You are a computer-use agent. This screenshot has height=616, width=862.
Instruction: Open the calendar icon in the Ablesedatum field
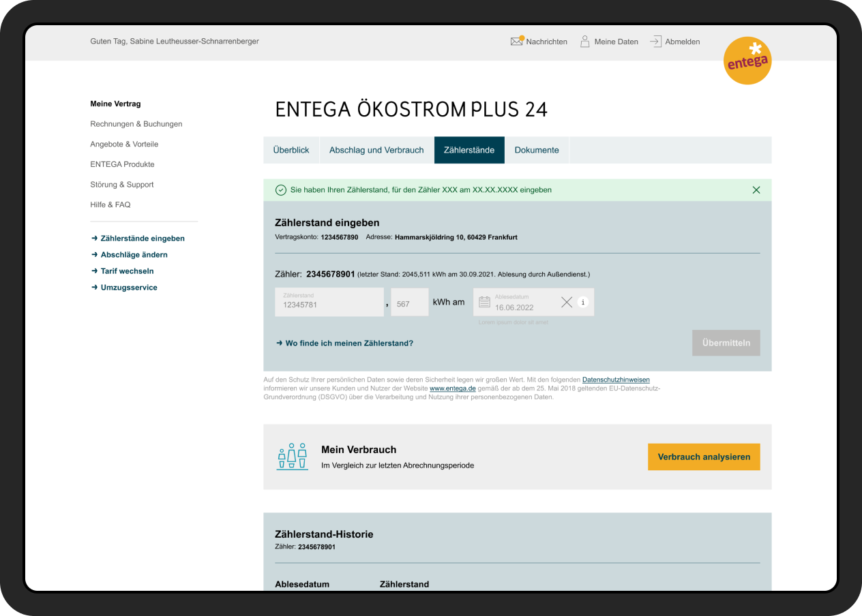click(486, 302)
